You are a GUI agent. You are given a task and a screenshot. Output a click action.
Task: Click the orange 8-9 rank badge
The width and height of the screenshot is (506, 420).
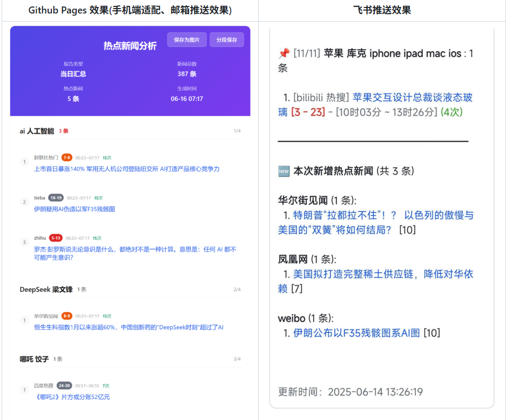tap(66, 316)
